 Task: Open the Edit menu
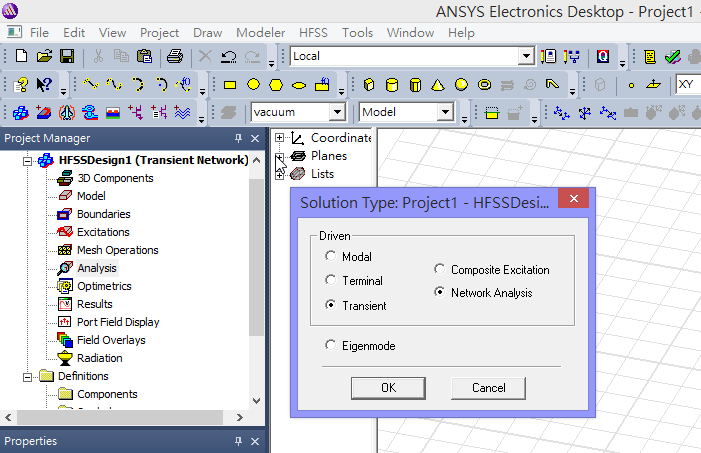coord(74,33)
